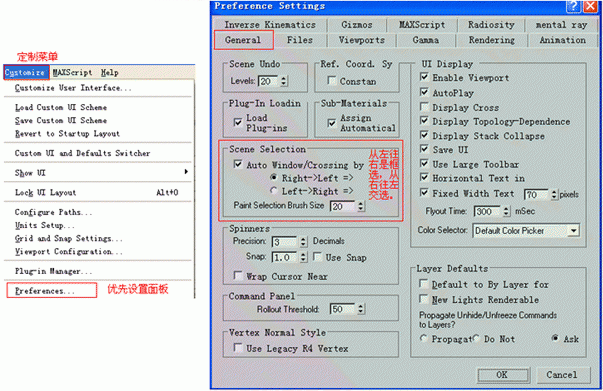603x391 pixels.
Task: Switch to the Rendering tab
Action: point(491,40)
